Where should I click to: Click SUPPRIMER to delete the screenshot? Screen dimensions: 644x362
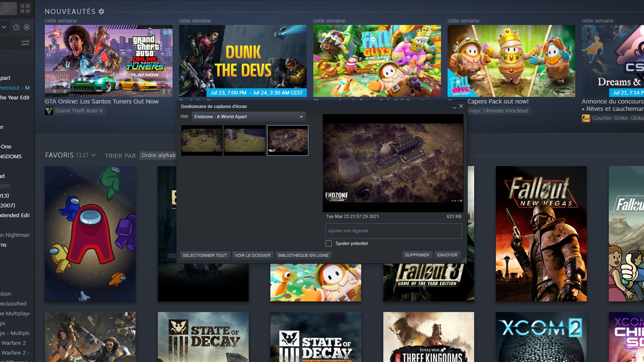tap(417, 255)
